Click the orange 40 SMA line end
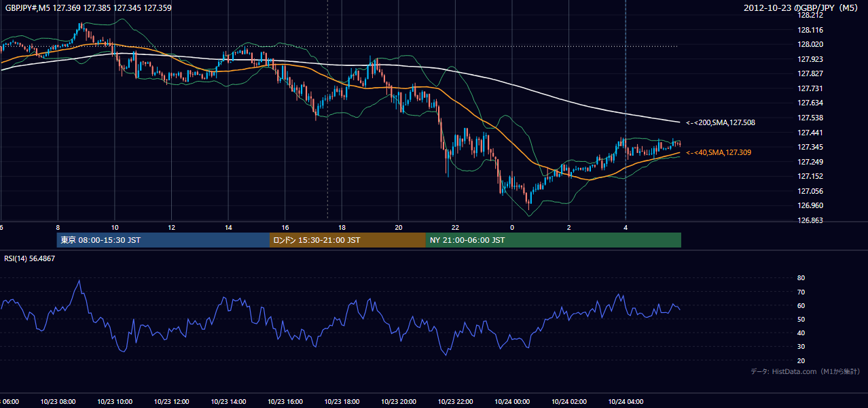 click(x=679, y=153)
